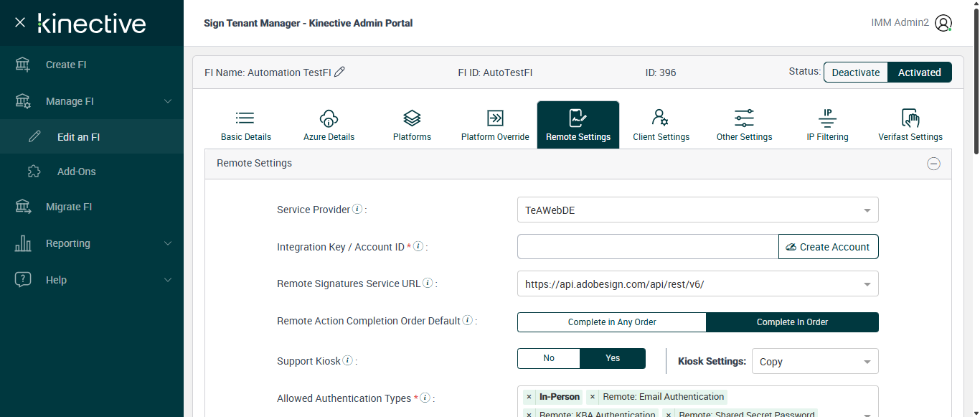Close the sidebar with the X icon
Image resolution: width=980 pixels, height=417 pixels.
point(20,22)
